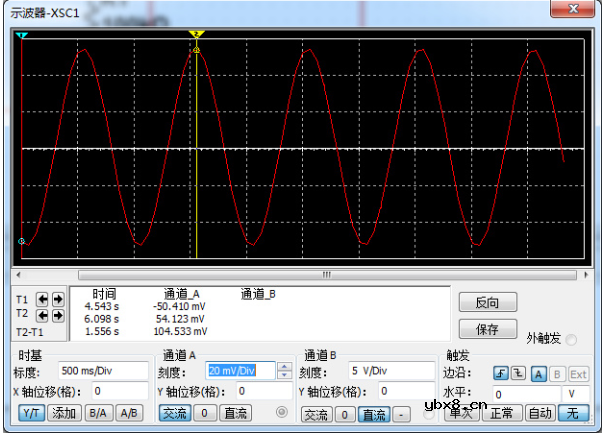Click T1 cursor left arrow
The width and height of the screenshot is (603, 435).
[x=43, y=298]
